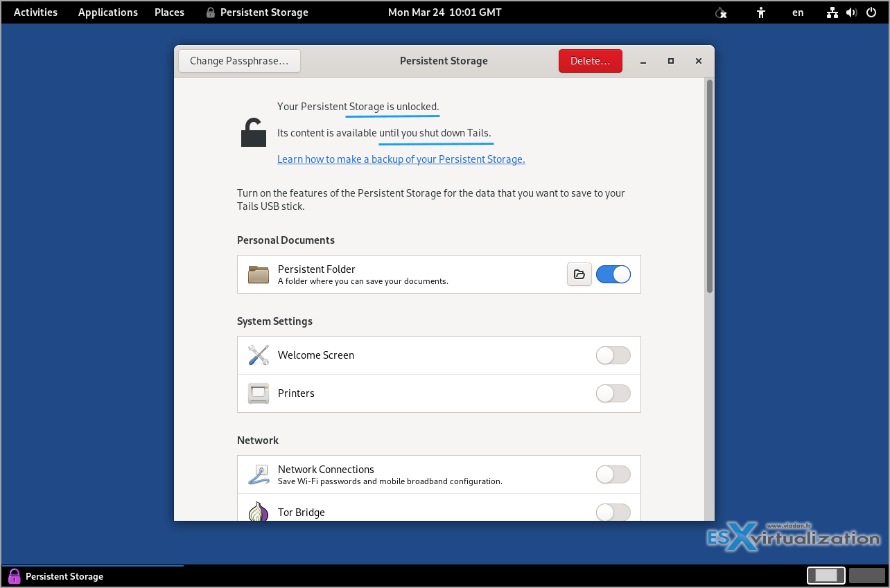
Task: Turn on the Printers switch
Action: (613, 393)
